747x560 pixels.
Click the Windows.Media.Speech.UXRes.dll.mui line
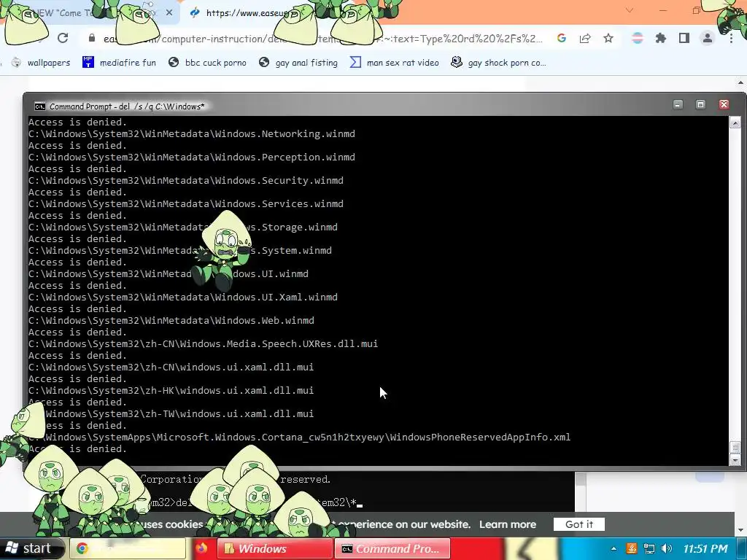click(x=203, y=344)
